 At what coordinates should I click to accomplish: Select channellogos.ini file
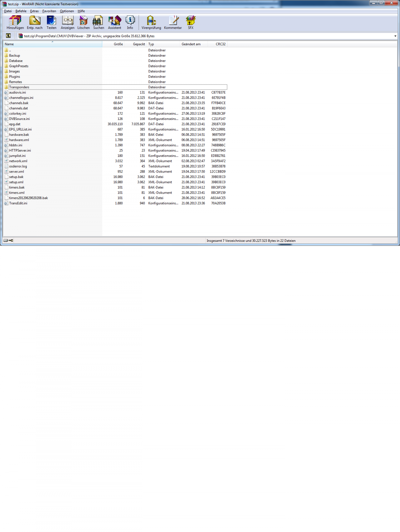(115, 98)
